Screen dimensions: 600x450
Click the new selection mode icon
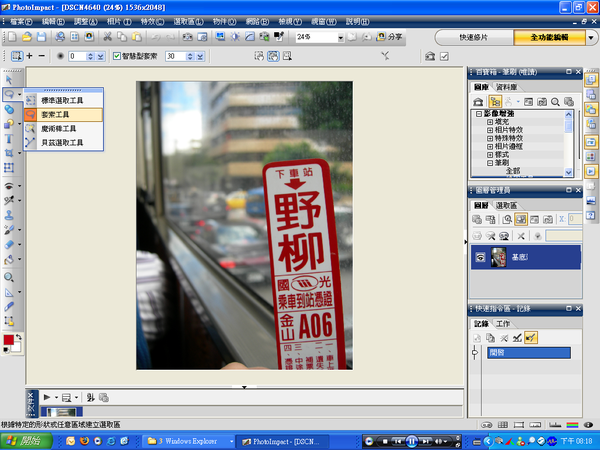pos(16,56)
